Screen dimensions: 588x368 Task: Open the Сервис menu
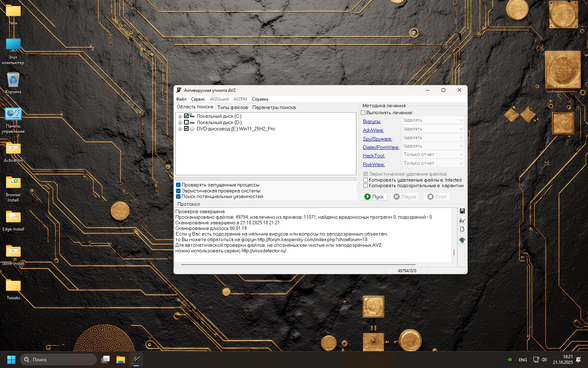pyautogui.click(x=198, y=99)
